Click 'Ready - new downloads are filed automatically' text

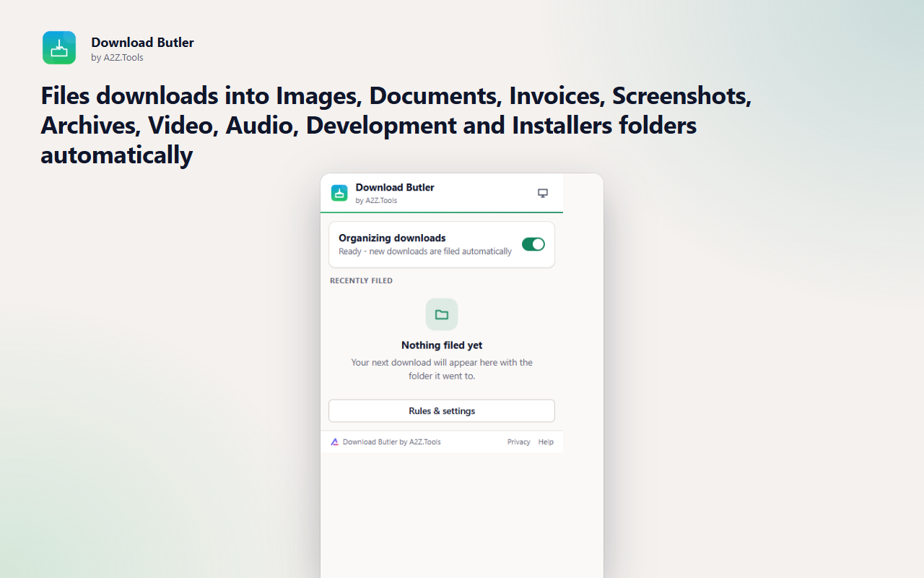(425, 251)
